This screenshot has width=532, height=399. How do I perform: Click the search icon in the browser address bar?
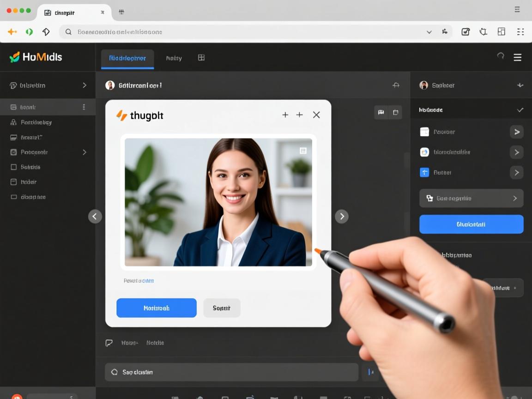click(x=68, y=32)
